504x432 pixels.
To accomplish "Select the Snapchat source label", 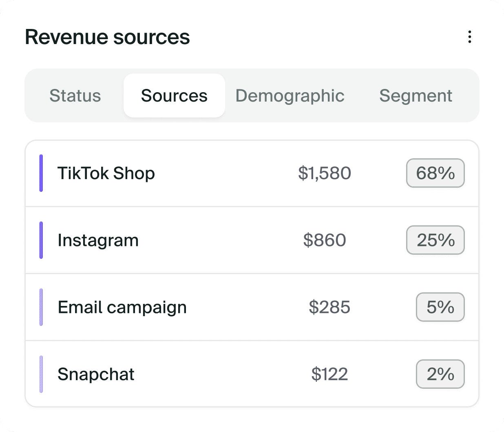I will 96,374.
